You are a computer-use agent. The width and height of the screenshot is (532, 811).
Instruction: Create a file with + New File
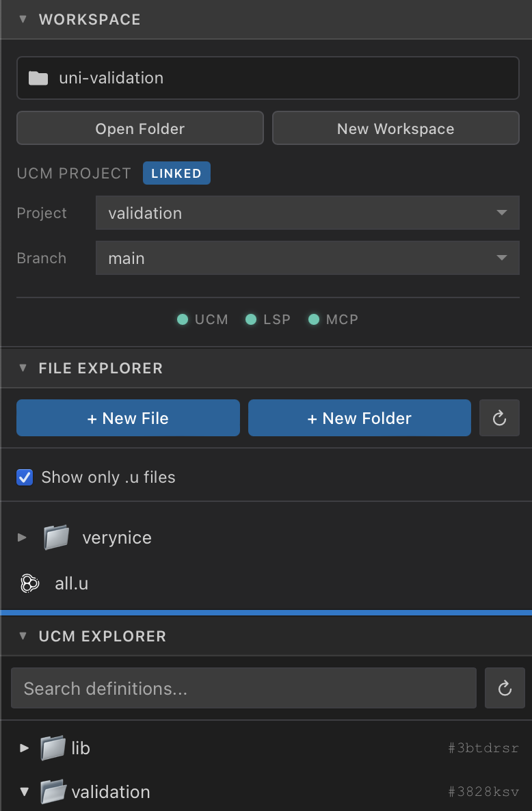click(x=128, y=418)
